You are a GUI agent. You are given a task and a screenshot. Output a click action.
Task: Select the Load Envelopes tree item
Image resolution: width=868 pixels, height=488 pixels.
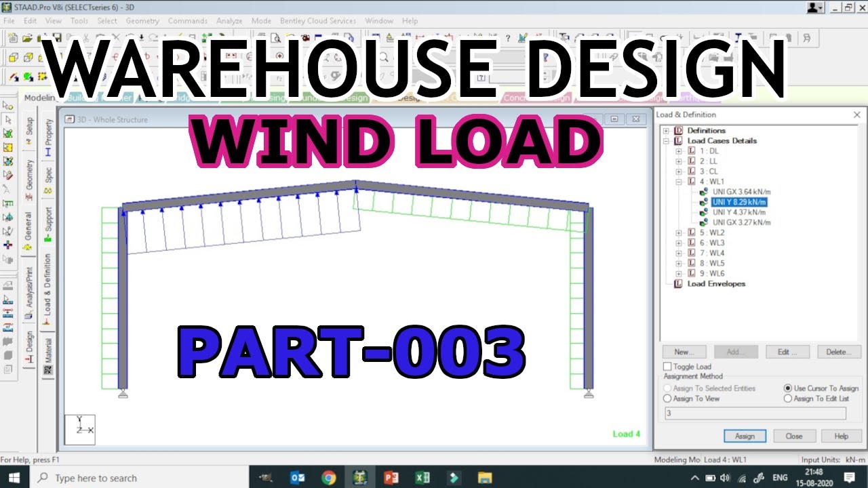coord(716,284)
